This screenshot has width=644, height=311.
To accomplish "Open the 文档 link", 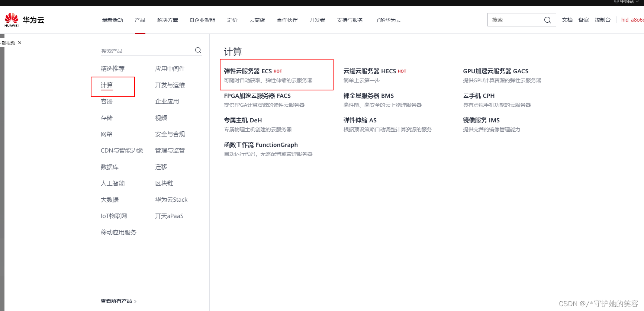I will tap(567, 20).
